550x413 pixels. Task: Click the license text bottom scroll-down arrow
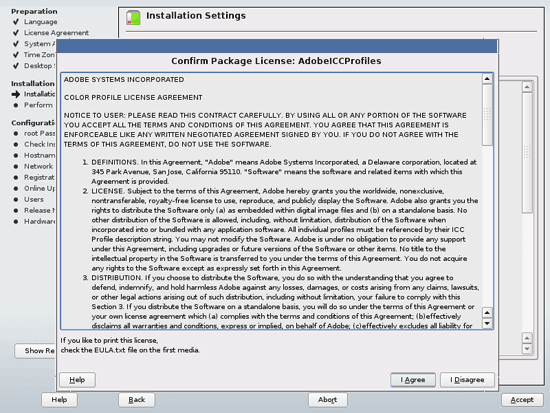[x=487, y=323]
